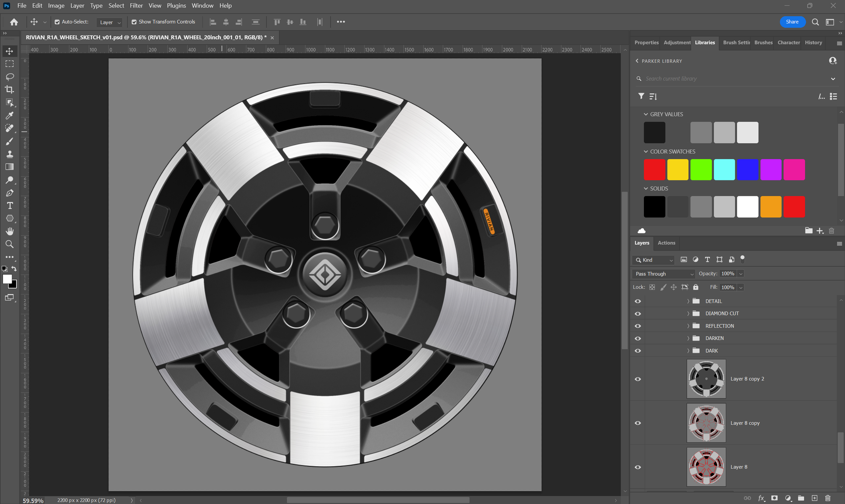The image size is (845, 504).
Task: Select the Gradient tool
Action: 9,167
